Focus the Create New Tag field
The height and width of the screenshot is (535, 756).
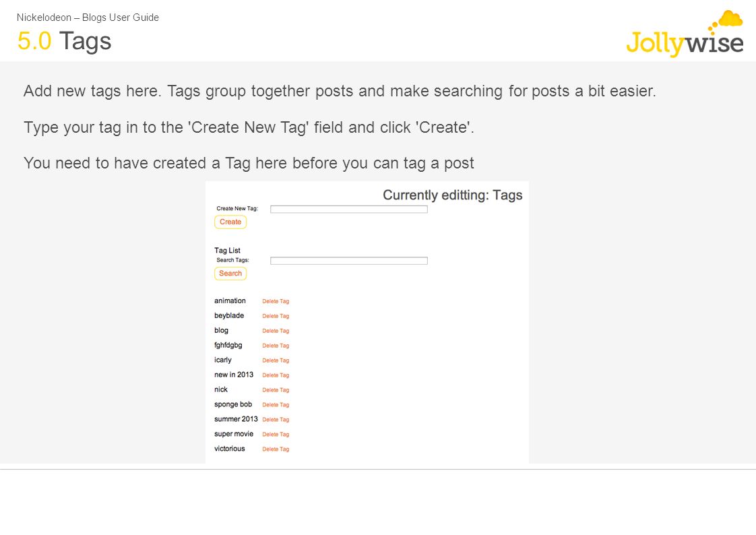[348, 209]
